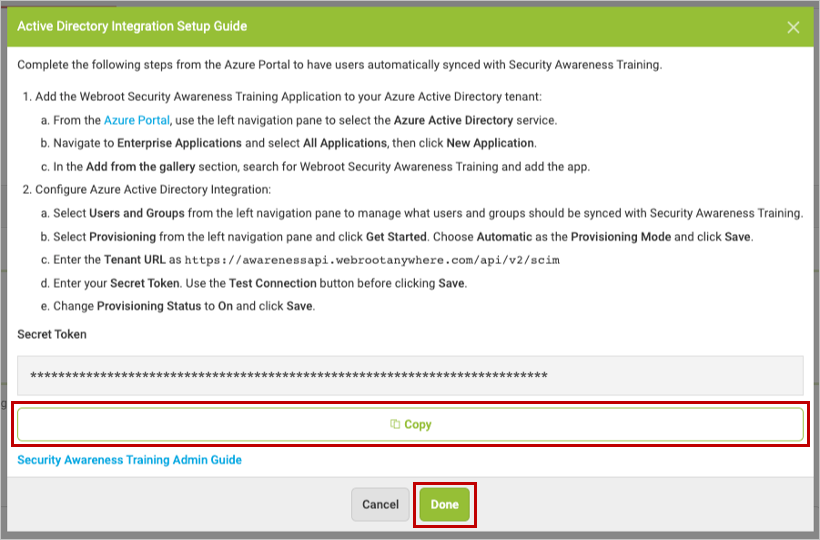Click the masked Secret Token field

tap(410, 375)
